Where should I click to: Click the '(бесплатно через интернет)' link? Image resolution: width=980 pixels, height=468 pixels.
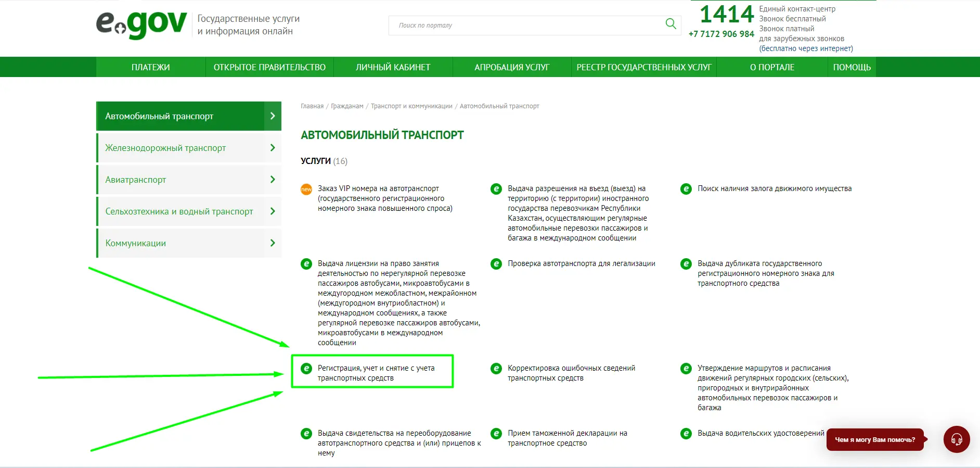click(806, 48)
